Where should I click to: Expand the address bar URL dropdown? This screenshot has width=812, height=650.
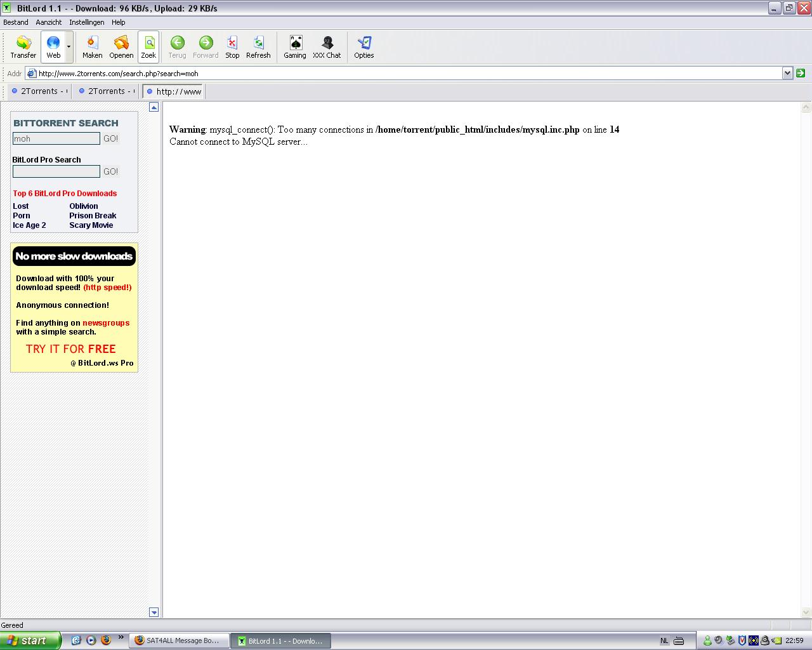[787, 73]
